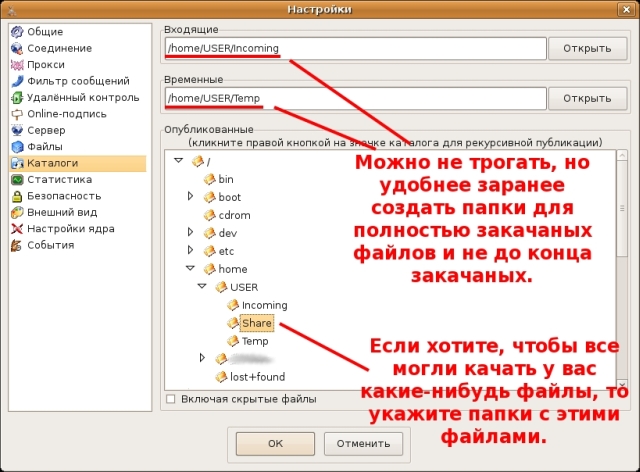640x472 pixels.
Task: Switch to the События settings page
Action: [x=50, y=245]
